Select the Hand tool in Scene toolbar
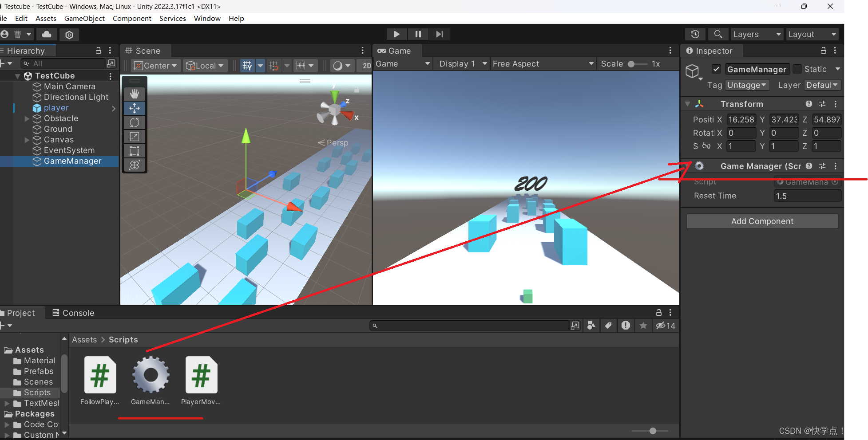Image resolution: width=868 pixels, height=440 pixels. (135, 94)
